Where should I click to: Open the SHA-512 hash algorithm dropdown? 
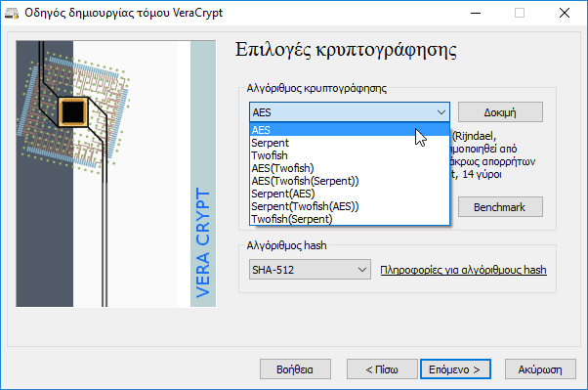pyautogui.click(x=310, y=270)
